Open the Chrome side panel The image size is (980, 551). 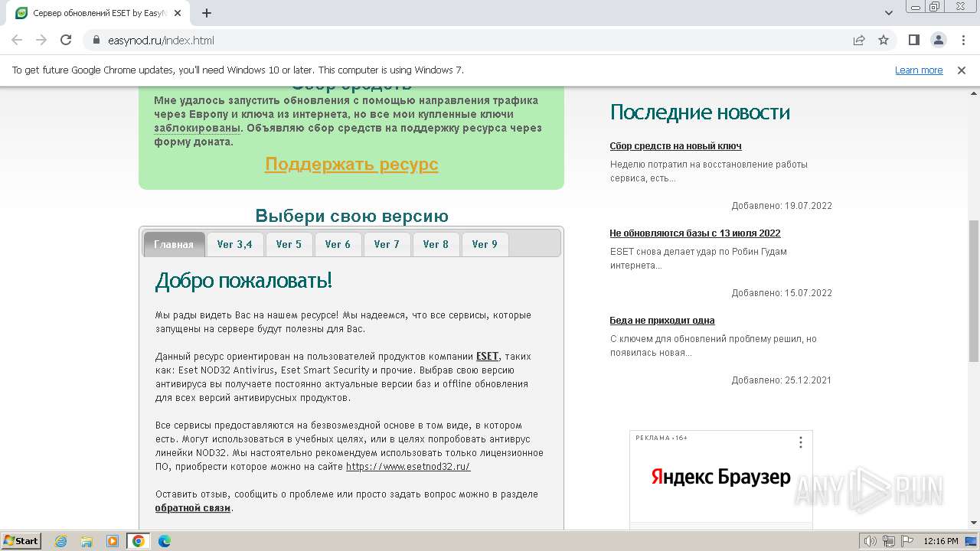point(914,41)
